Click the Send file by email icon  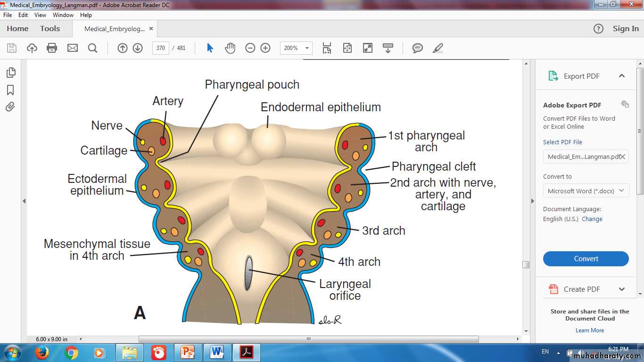(72, 48)
